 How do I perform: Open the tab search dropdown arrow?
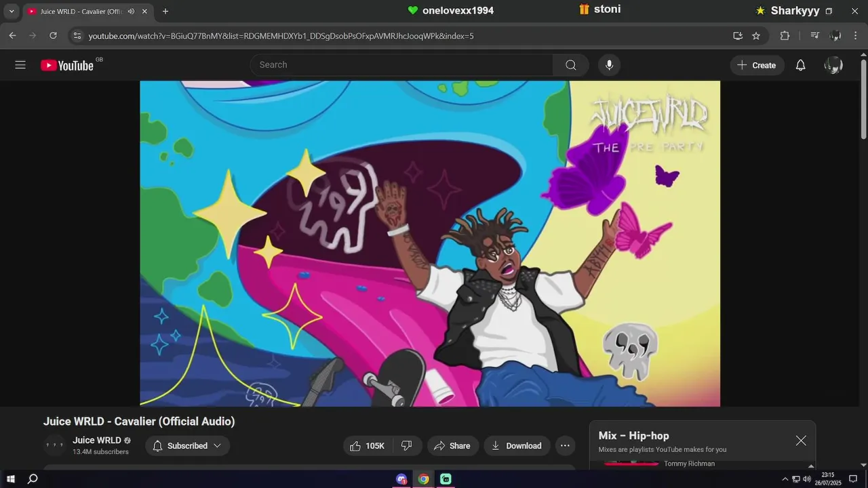pyautogui.click(x=11, y=12)
